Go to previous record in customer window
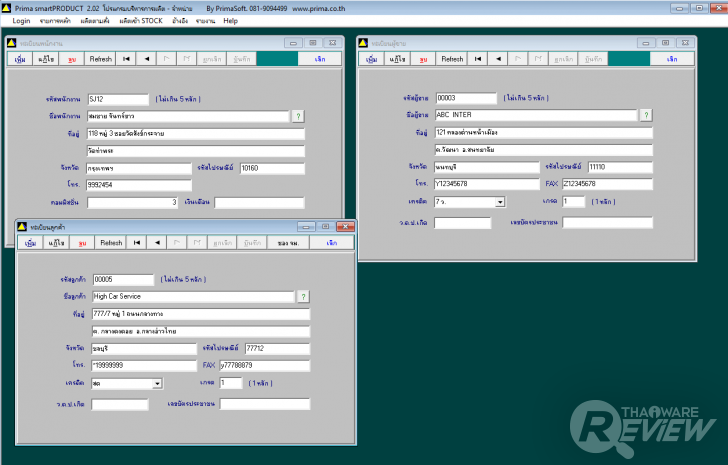The height and width of the screenshot is (465, 728). [157, 243]
